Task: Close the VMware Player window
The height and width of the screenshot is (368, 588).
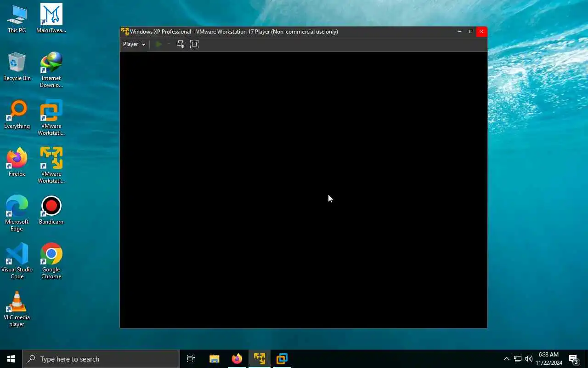Action: (481, 32)
